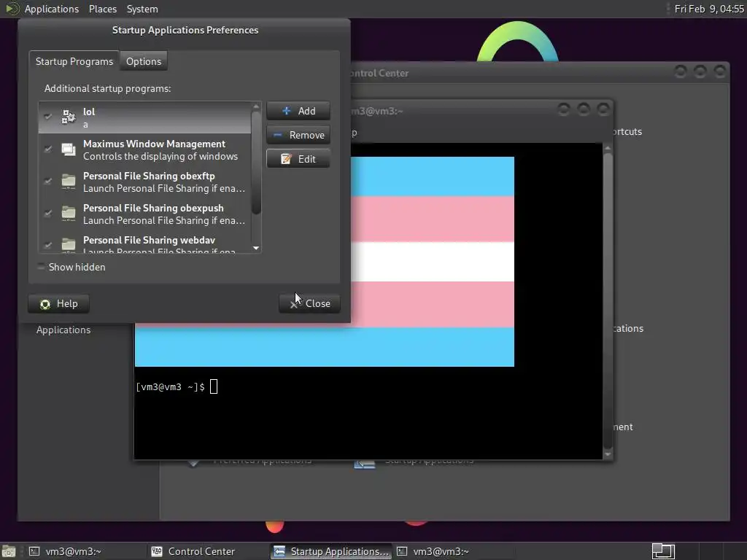Select the 'Personal File Sharing obexpush' row
Image resolution: width=747 pixels, height=560 pixels.
point(145,214)
